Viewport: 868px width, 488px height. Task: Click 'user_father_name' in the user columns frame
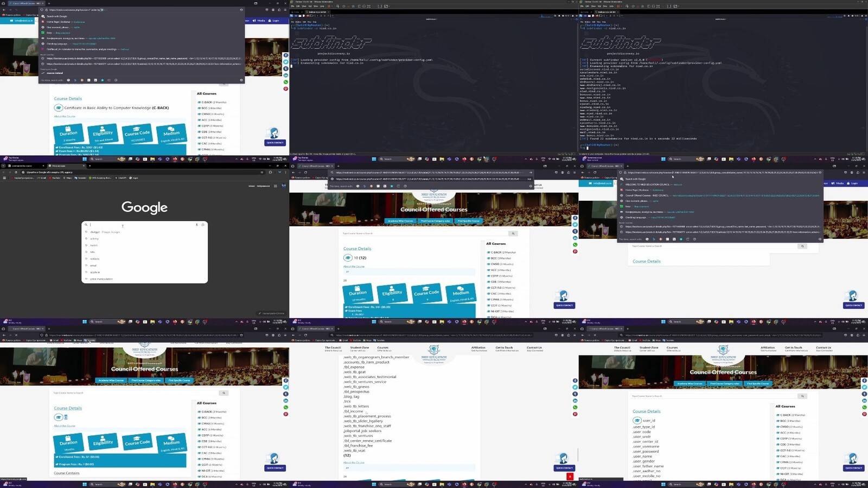(648, 466)
